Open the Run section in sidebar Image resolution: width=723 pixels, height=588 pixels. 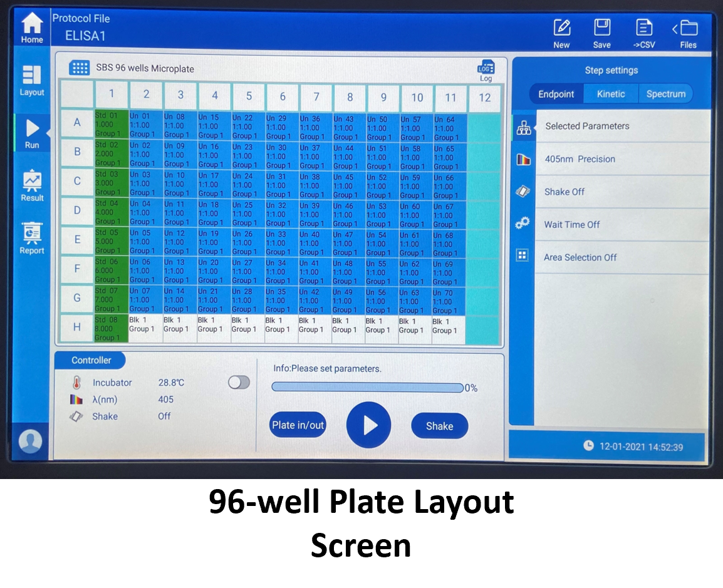point(32,133)
